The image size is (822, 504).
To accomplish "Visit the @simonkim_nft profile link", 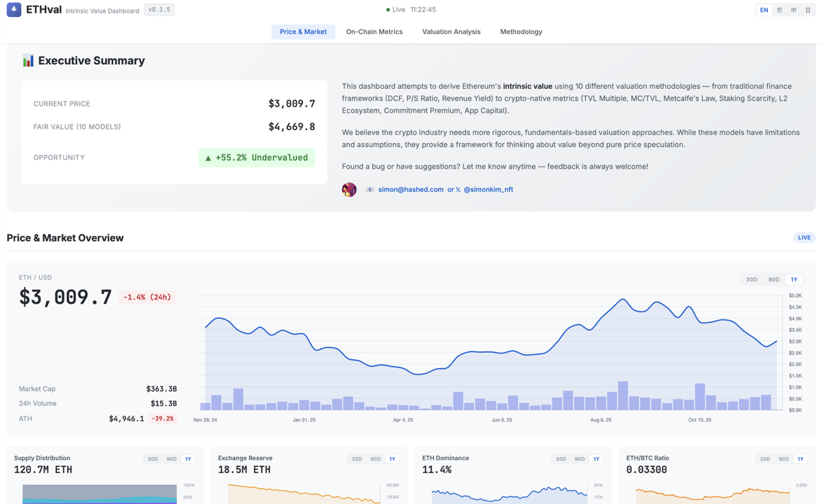I will 488,189.
